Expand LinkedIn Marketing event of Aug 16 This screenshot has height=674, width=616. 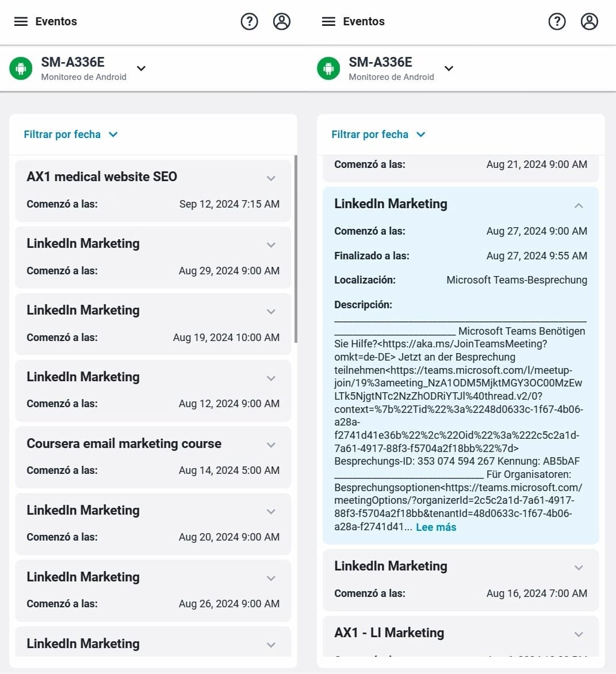pyautogui.click(x=579, y=568)
